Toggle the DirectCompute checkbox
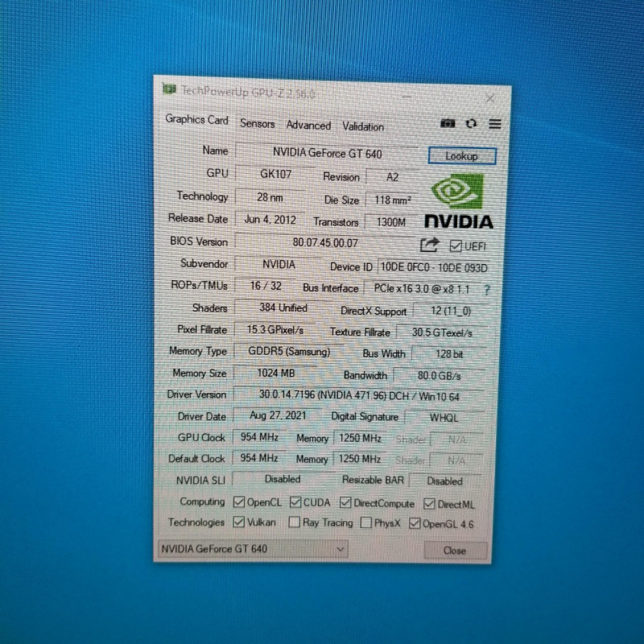The image size is (644, 644). click(x=346, y=503)
